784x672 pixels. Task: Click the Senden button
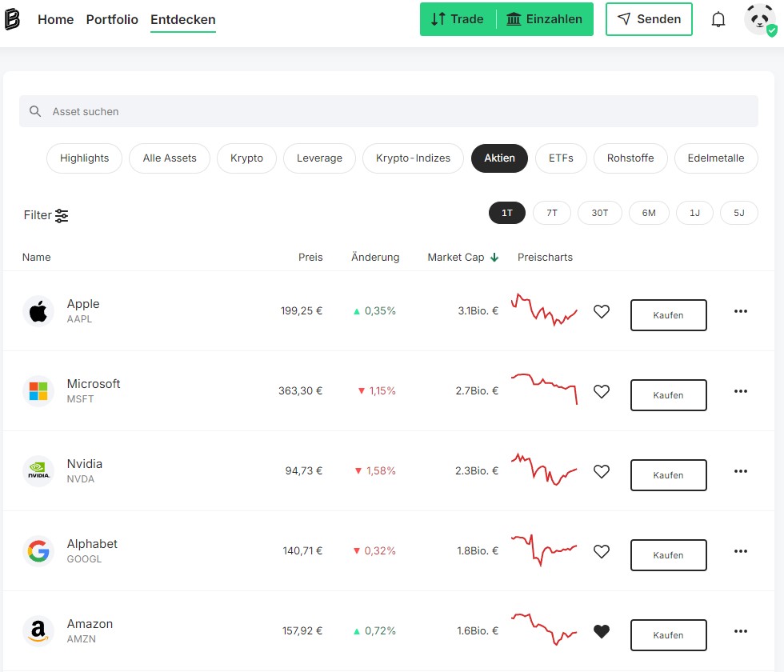tap(649, 18)
